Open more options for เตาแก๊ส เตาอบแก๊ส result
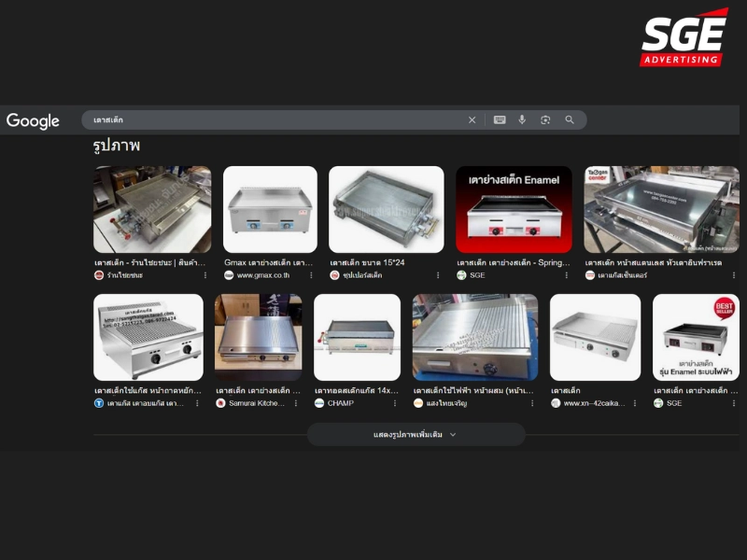 [x=197, y=403]
